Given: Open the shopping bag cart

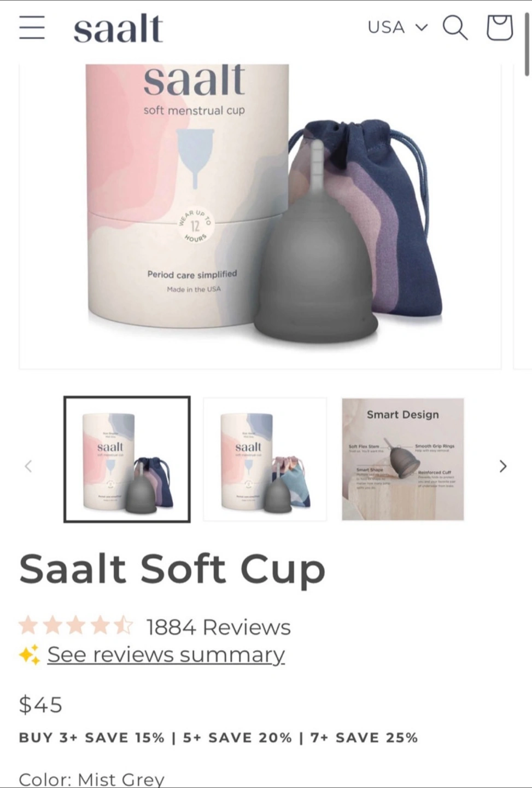Looking at the screenshot, I should [500, 27].
